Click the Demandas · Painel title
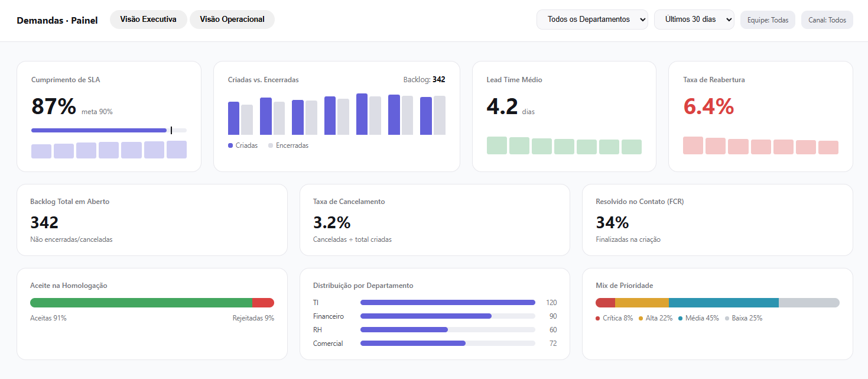868x379 pixels. click(x=57, y=20)
